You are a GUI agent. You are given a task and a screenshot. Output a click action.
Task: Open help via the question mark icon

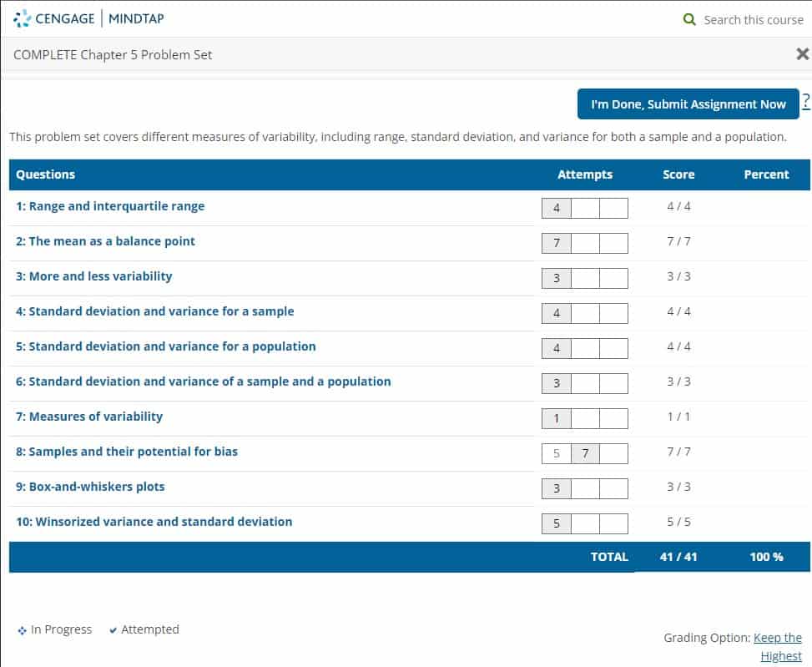coord(806,100)
